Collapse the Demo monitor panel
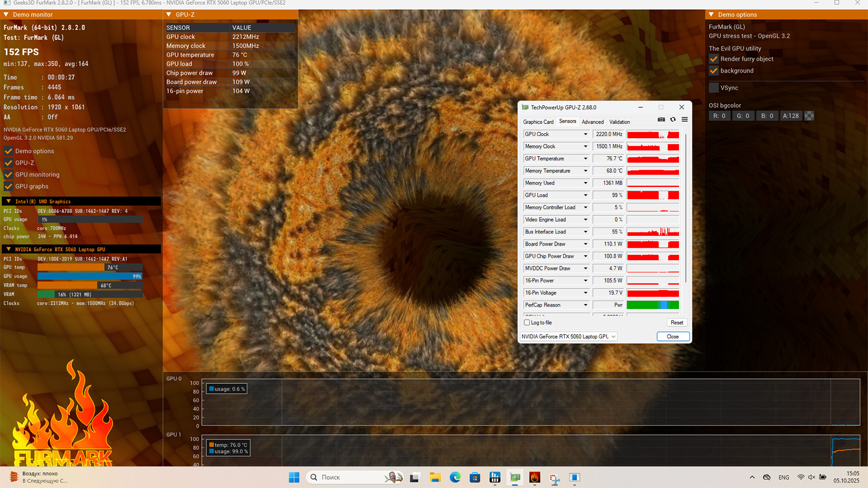Image resolution: width=868 pixels, height=488 pixels. tap(6, 15)
